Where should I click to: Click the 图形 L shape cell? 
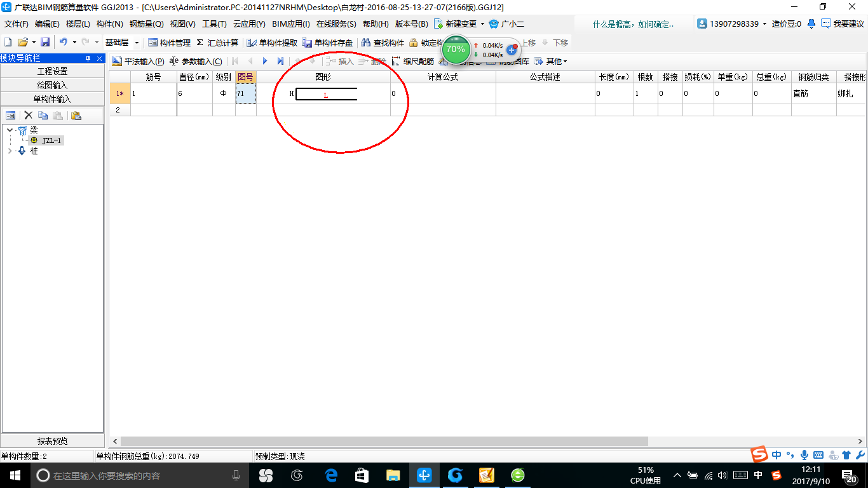[x=323, y=93]
